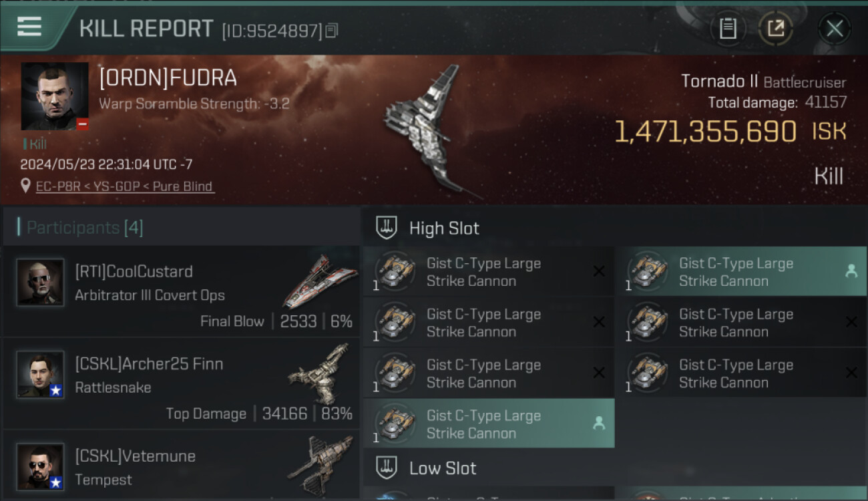Click the share export icon

click(776, 28)
